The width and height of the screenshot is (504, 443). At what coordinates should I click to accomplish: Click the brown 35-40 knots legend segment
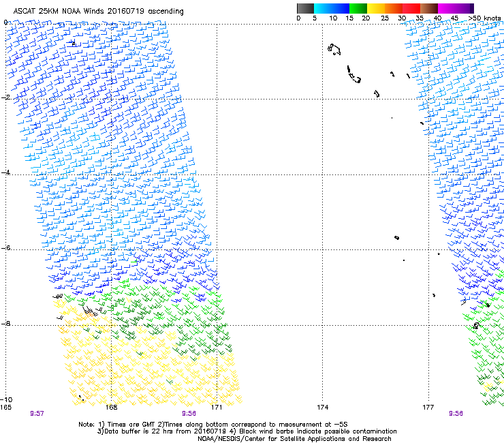pyautogui.click(x=429, y=8)
